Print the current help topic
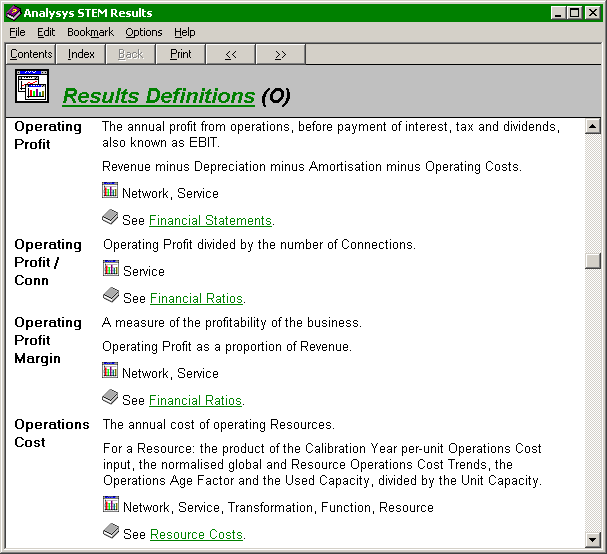 [180, 54]
